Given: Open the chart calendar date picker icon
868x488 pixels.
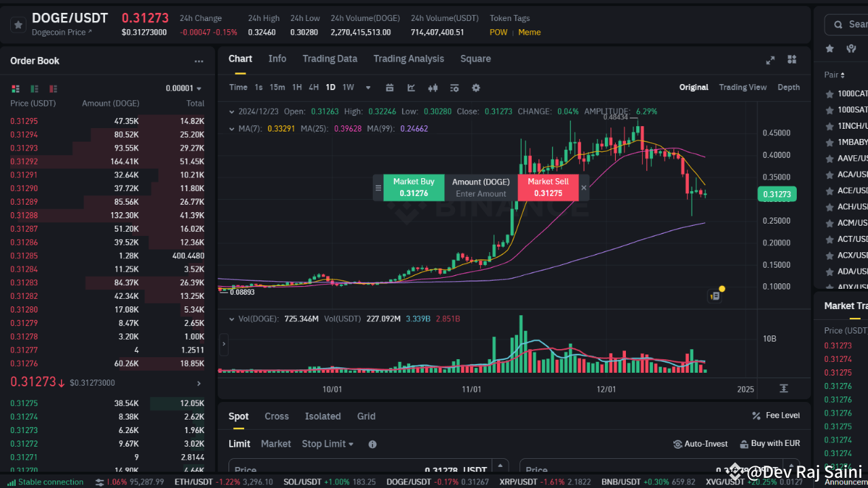Looking at the screenshot, I should (390, 87).
